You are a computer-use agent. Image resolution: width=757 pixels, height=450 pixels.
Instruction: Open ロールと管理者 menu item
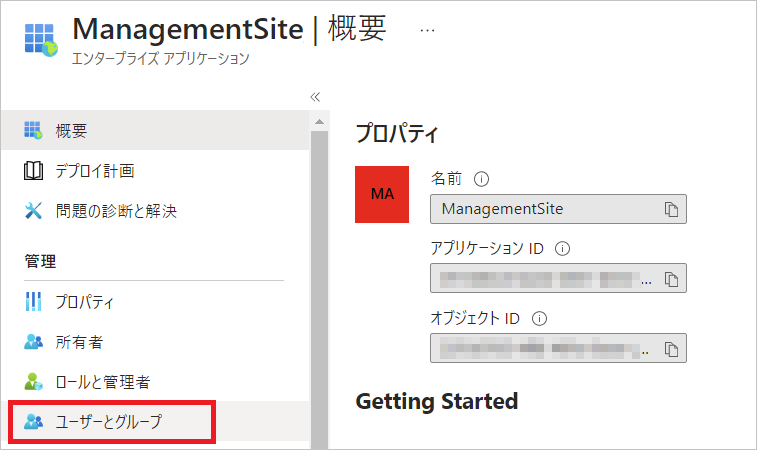click(x=155, y=382)
